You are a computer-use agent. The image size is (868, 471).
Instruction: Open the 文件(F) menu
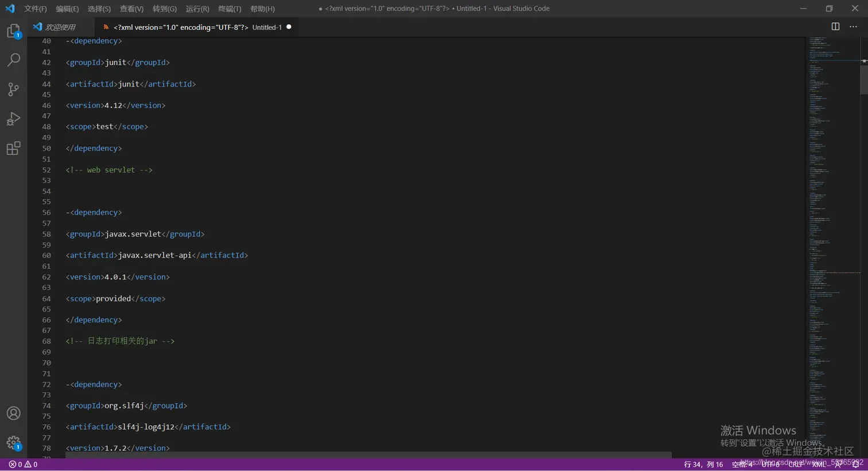point(35,9)
